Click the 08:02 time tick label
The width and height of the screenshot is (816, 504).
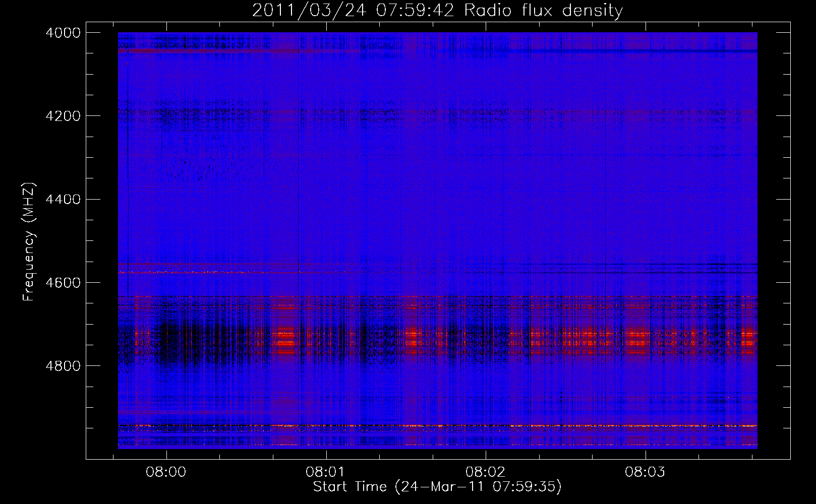(x=485, y=472)
